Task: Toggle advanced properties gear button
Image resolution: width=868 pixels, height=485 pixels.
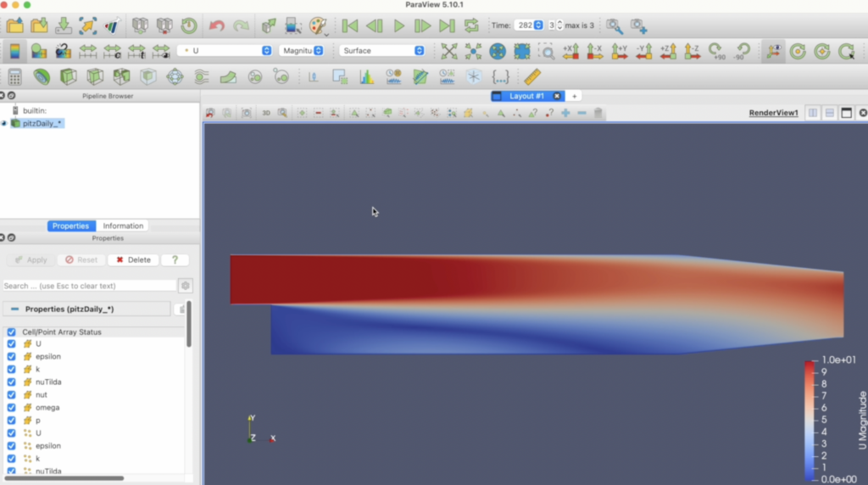Action: pyautogui.click(x=186, y=286)
